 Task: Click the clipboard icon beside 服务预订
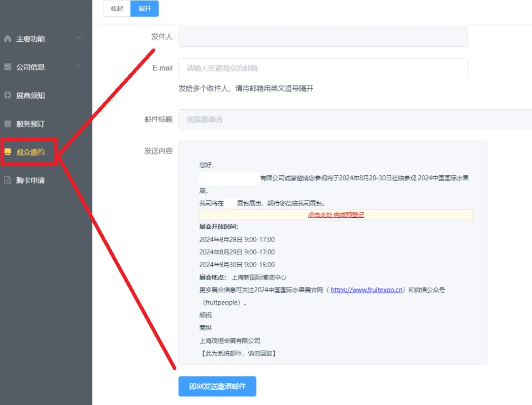(7, 124)
